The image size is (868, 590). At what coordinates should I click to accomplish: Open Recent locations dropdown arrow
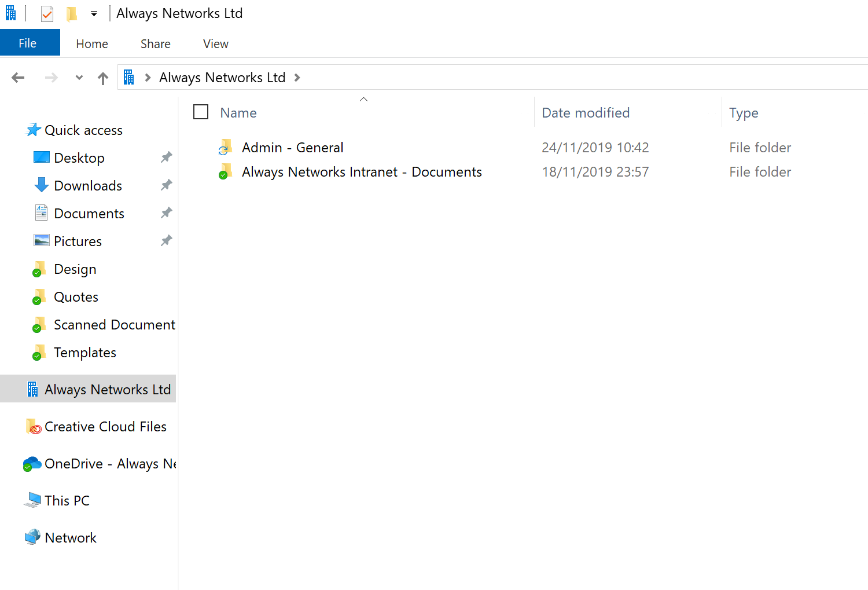pyautogui.click(x=79, y=78)
